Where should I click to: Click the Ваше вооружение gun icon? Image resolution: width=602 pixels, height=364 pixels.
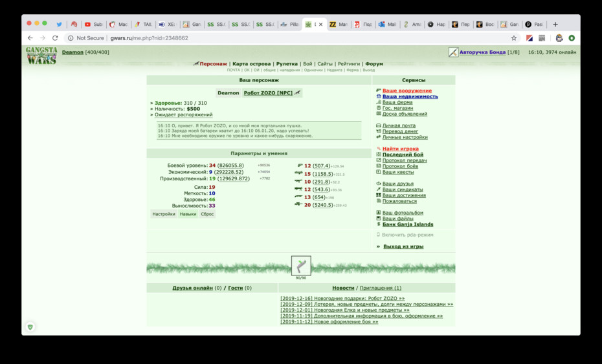tap(379, 91)
